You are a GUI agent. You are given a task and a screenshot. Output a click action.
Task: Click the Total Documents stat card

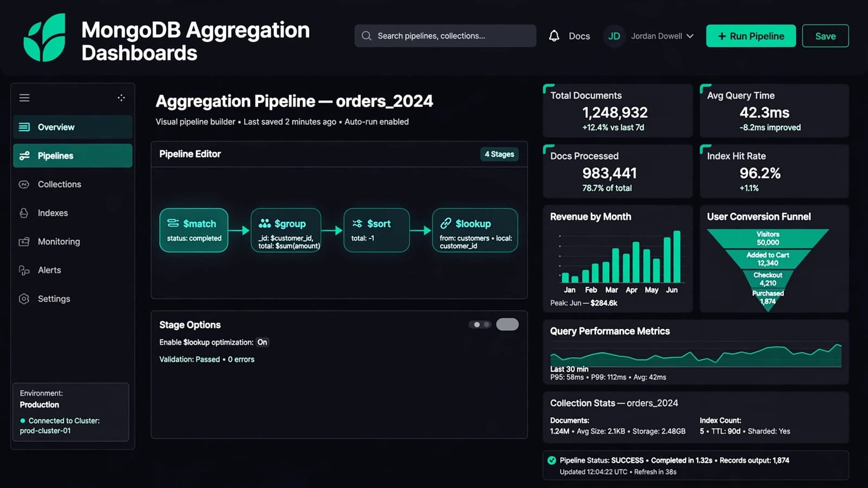[618, 111]
